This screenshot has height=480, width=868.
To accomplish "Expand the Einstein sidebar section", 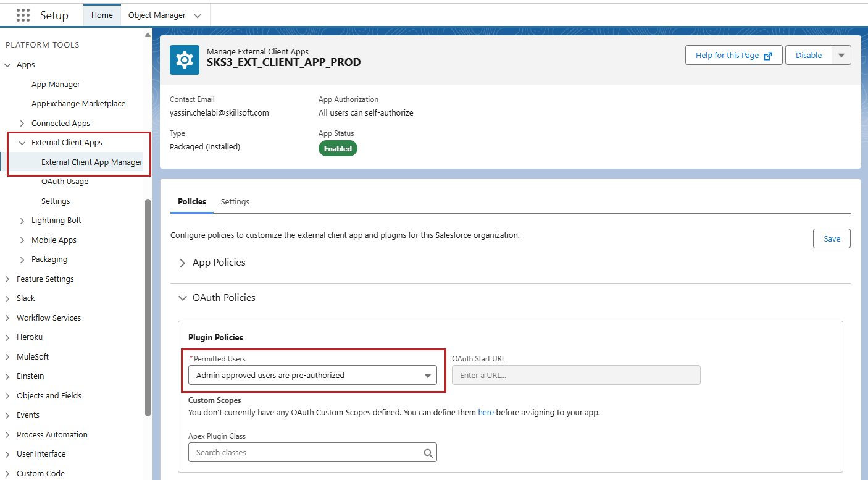I will (7, 376).
